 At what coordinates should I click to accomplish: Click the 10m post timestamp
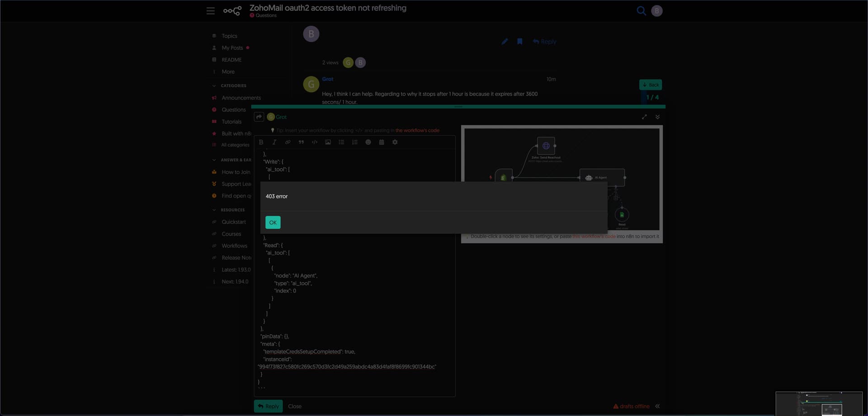551,79
